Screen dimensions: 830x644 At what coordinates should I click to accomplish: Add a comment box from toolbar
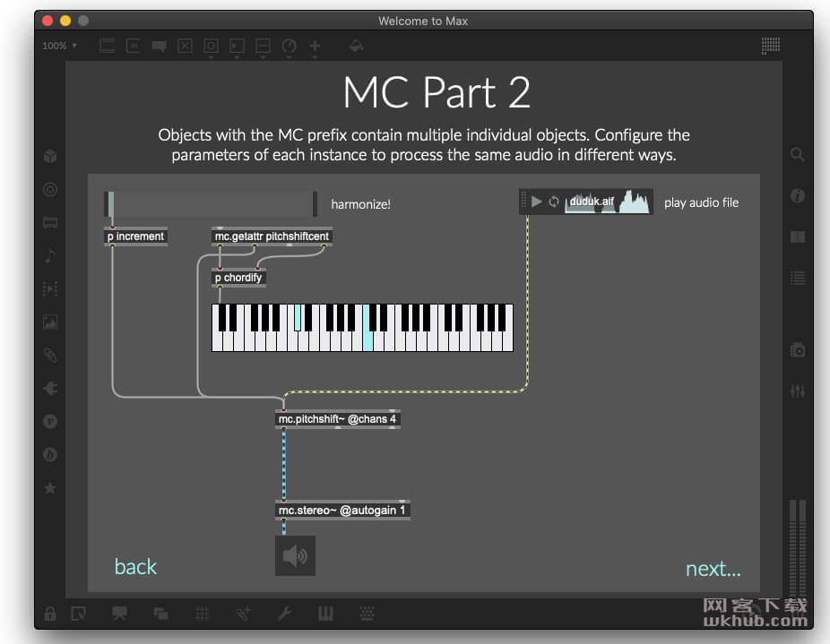click(159, 46)
